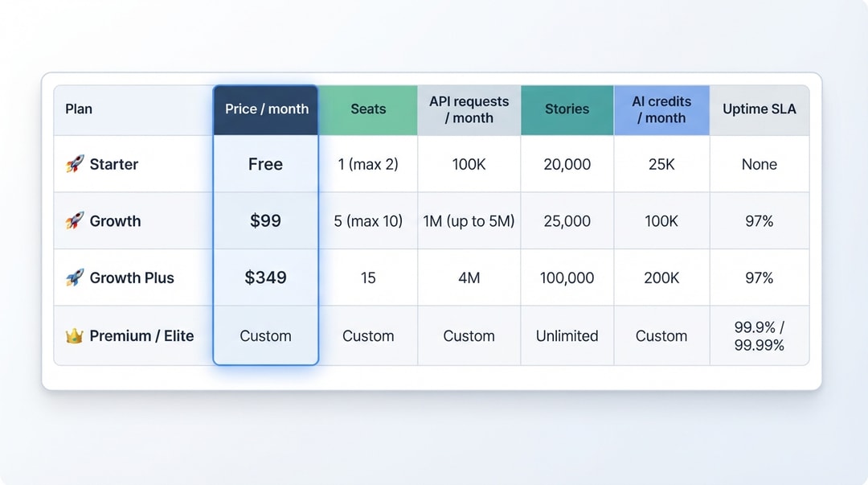Click the Uptime SLA column header
Screen dimensions: 868x485
tap(759, 109)
